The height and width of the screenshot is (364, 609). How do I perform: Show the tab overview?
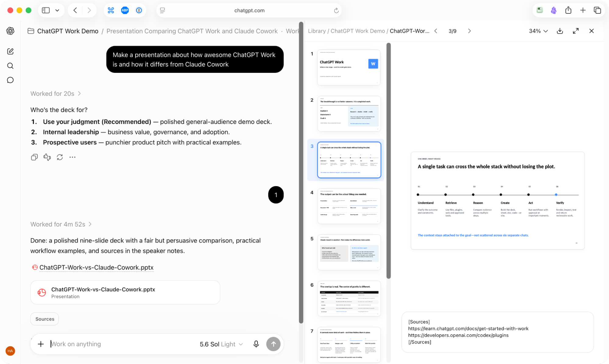click(597, 10)
